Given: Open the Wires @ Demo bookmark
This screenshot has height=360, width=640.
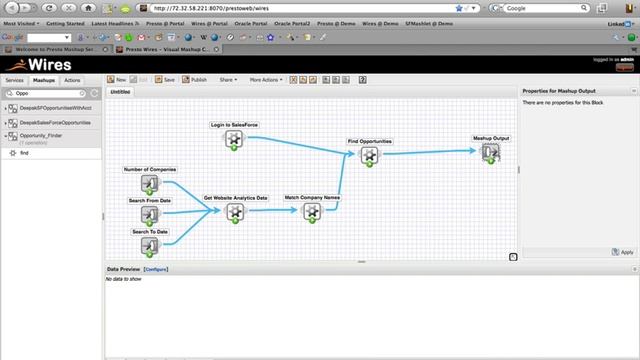Looking at the screenshot, I should coord(380,24).
